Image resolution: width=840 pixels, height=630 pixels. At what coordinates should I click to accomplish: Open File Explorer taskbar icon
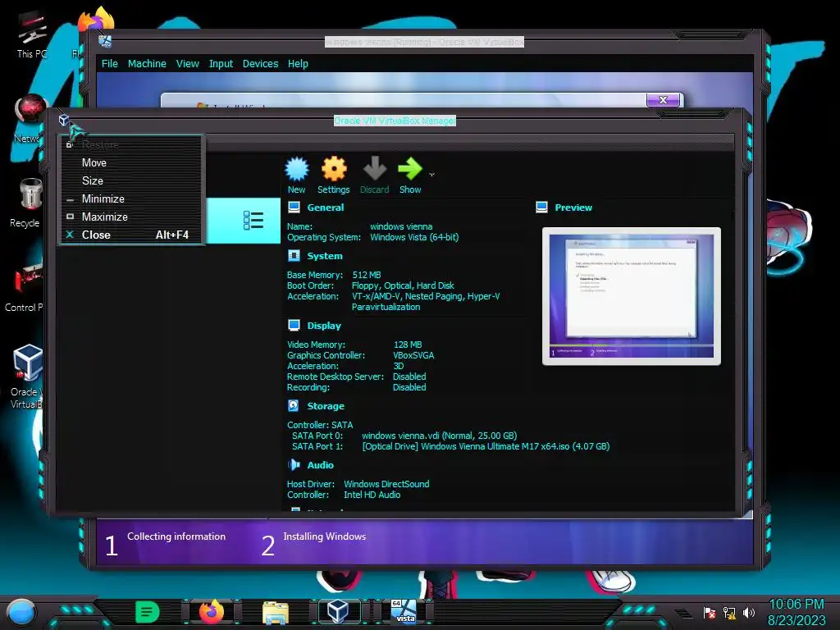pos(276,612)
